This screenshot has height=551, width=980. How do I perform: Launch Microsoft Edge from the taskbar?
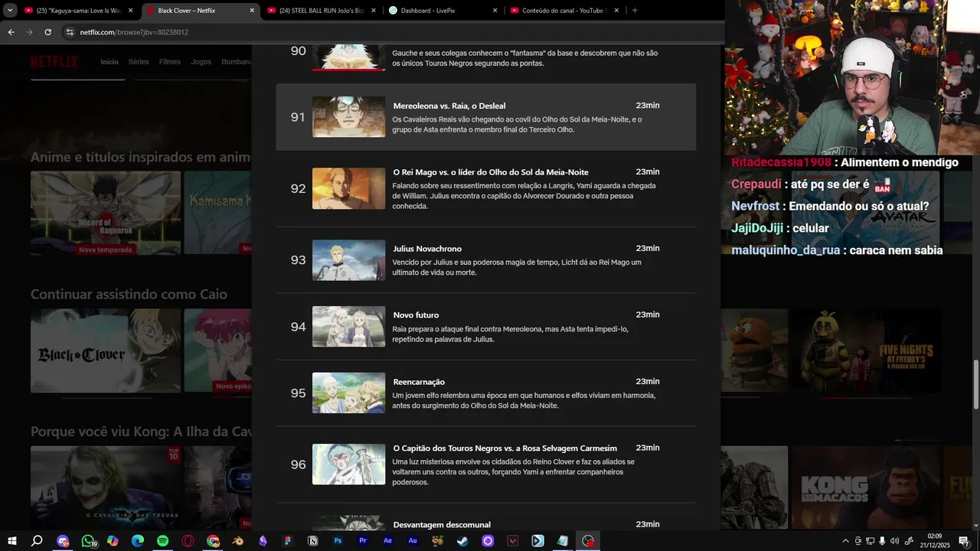[138, 541]
